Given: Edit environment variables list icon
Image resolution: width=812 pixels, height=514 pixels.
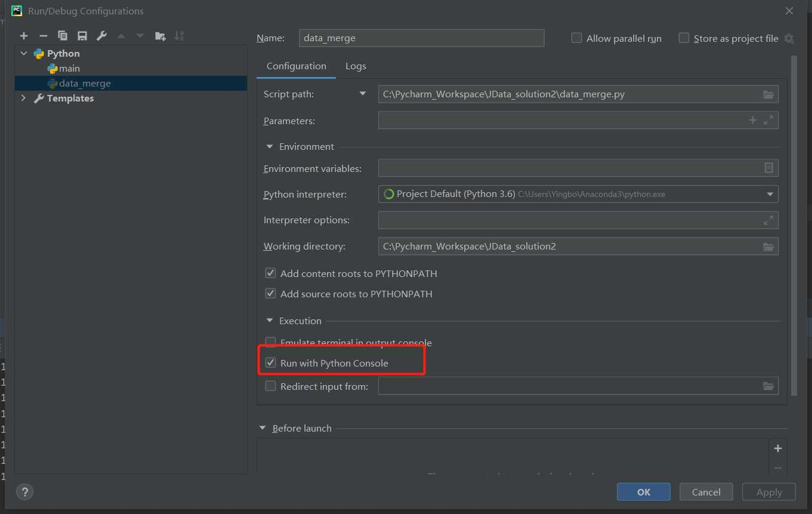Looking at the screenshot, I should point(768,168).
